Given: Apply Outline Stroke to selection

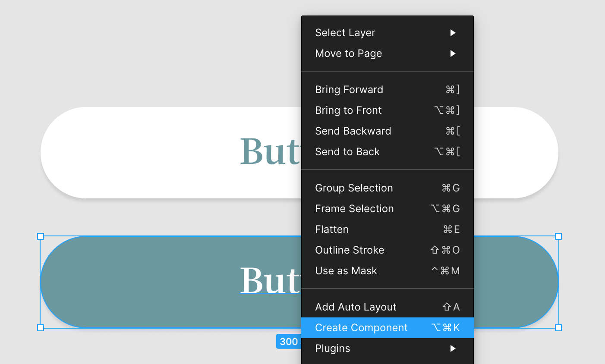Looking at the screenshot, I should click(350, 250).
